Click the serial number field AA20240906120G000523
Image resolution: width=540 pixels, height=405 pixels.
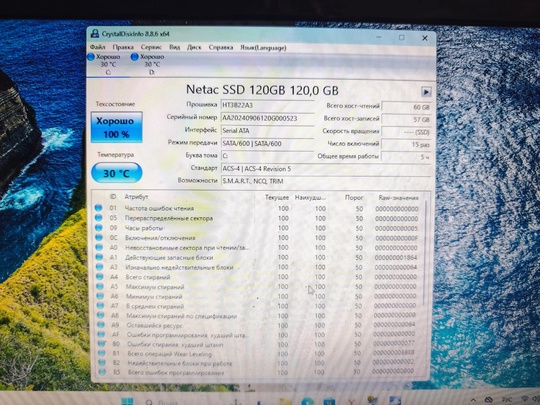pos(267,118)
